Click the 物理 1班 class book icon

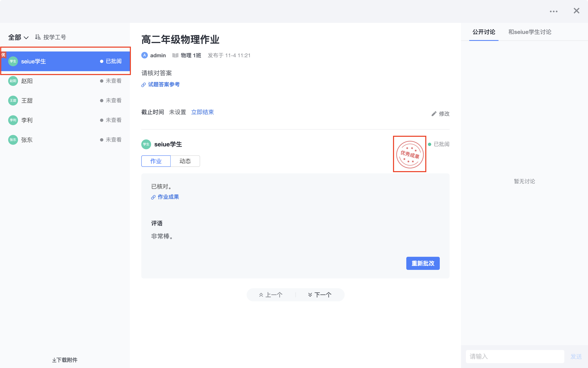175,55
